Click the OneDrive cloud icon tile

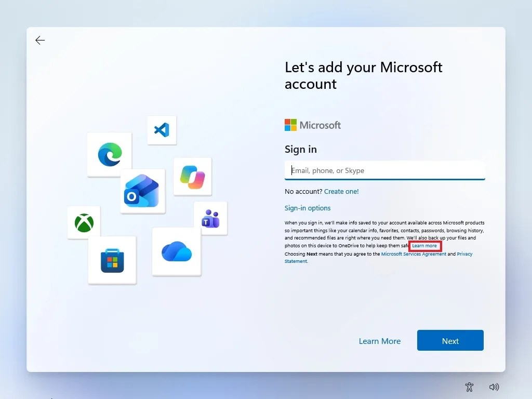tap(177, 251)
